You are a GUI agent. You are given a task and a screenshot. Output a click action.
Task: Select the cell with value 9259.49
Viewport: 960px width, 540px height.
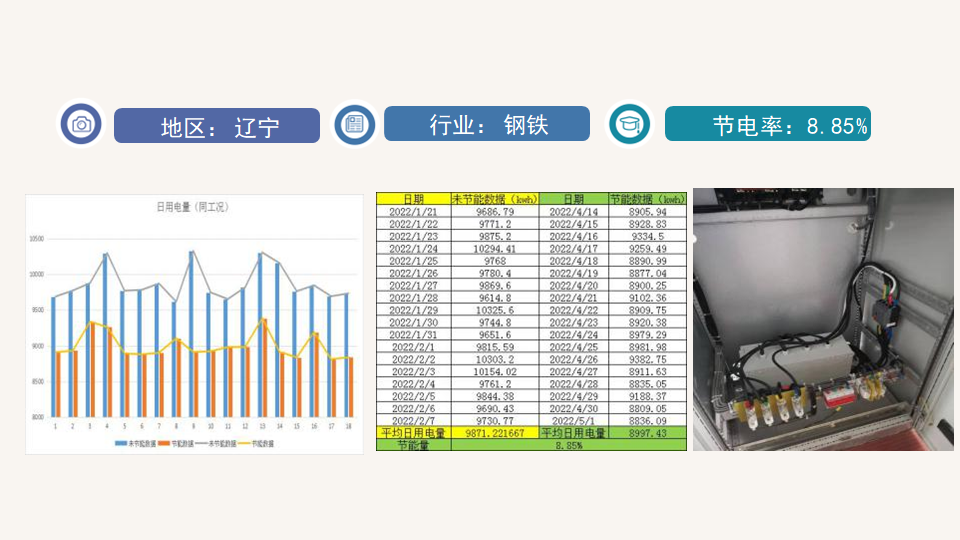(x=648, y=249)
